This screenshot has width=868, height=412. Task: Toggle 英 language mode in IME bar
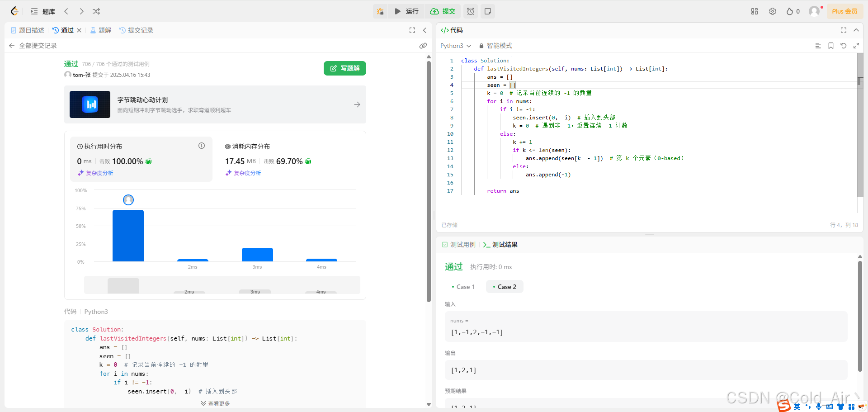tap(797, 407)
